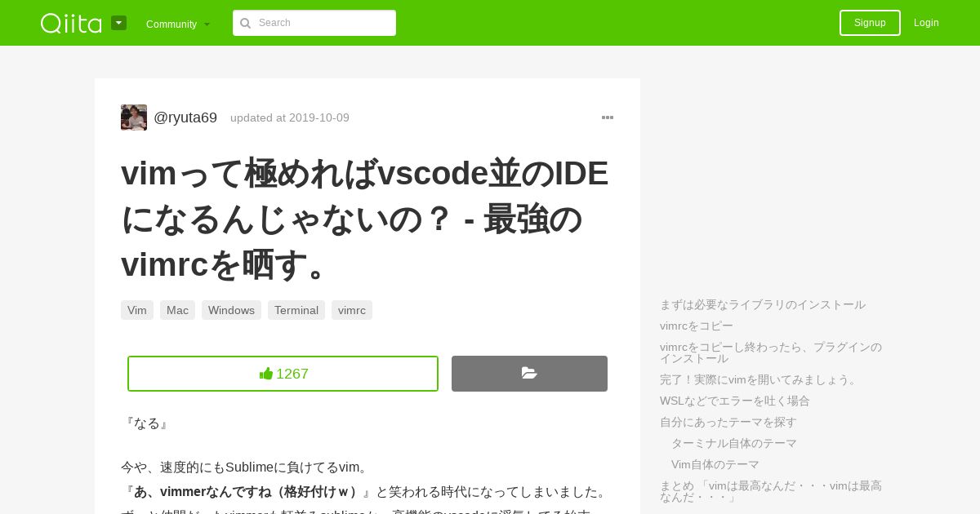This screenshot has height=514, width=980.
Task: Click the 『なる』 opening line
Action: pyautogui.click(x=147, y=423)
